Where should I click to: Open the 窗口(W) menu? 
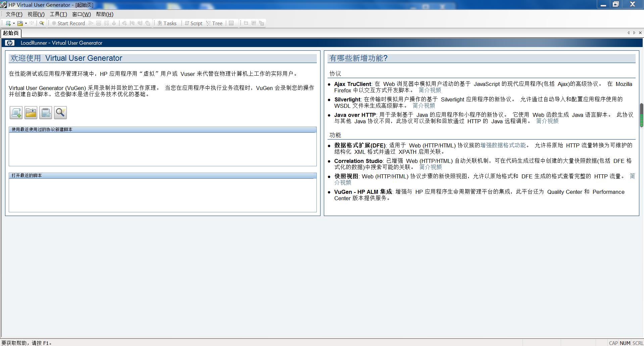(x=82, y=14)
